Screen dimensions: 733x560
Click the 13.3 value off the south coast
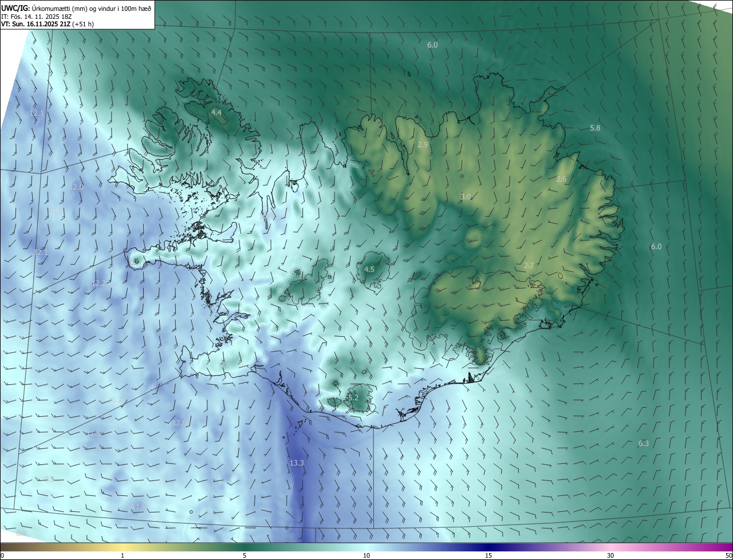tap(297, 463)
